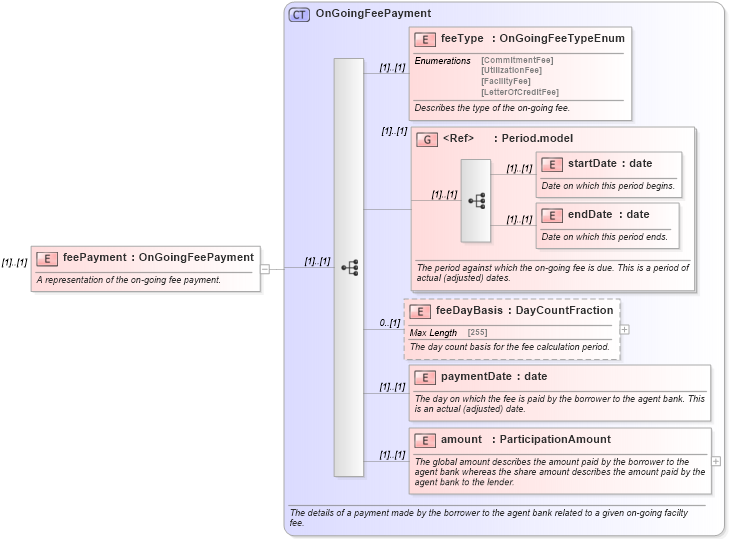
Task: Click the [UtilizationFee] enumeration value
Action: click(x=511, y=70)
